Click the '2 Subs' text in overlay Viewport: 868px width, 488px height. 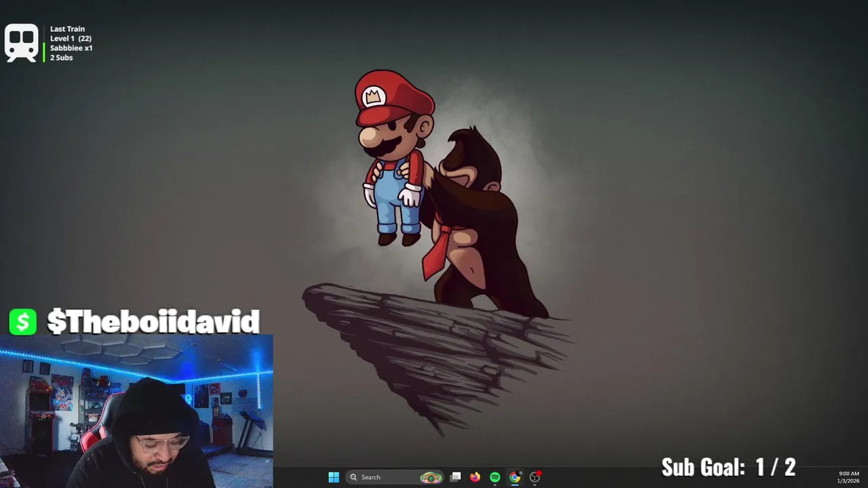[x=61, y=58]
